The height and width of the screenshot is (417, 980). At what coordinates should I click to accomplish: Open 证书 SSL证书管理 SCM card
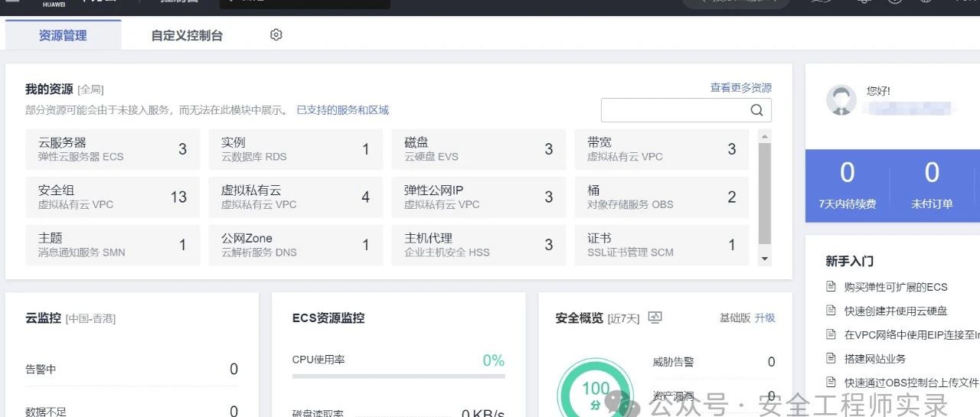click(x=661, y=245)
